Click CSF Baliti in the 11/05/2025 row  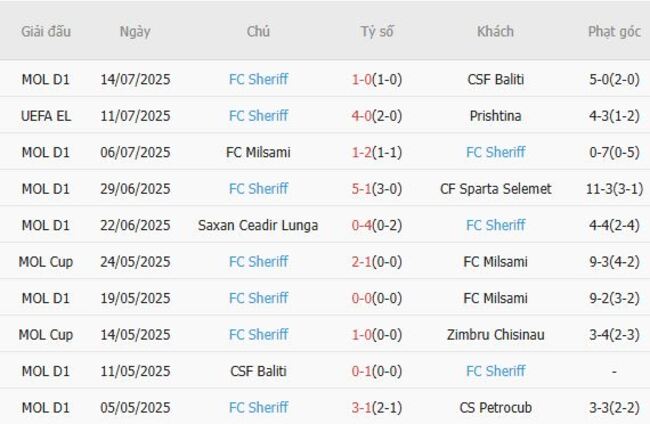coord(258,371)
